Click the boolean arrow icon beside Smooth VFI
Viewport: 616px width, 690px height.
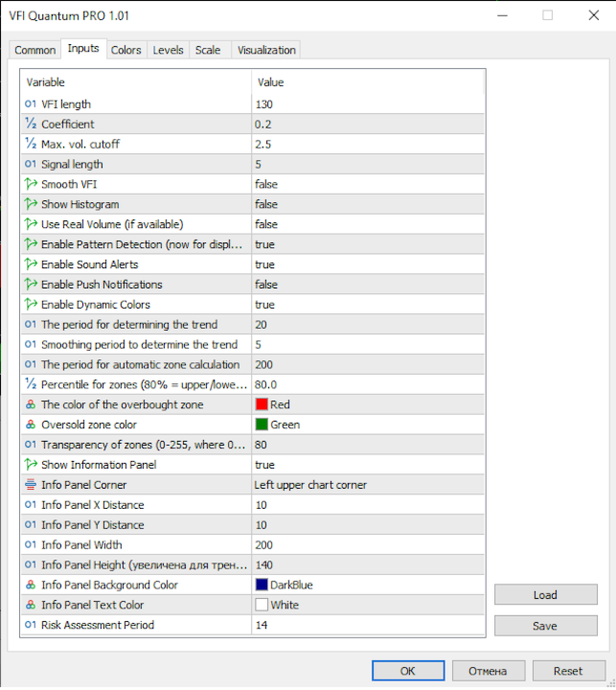(31, 184)
